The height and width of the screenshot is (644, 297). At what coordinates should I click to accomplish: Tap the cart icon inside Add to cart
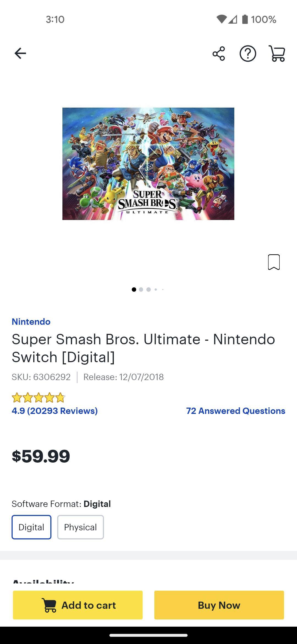click(x=49, y=605)
